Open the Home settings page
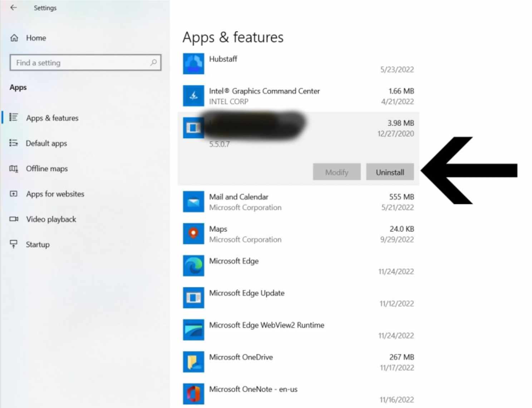 tap(36, 38)
